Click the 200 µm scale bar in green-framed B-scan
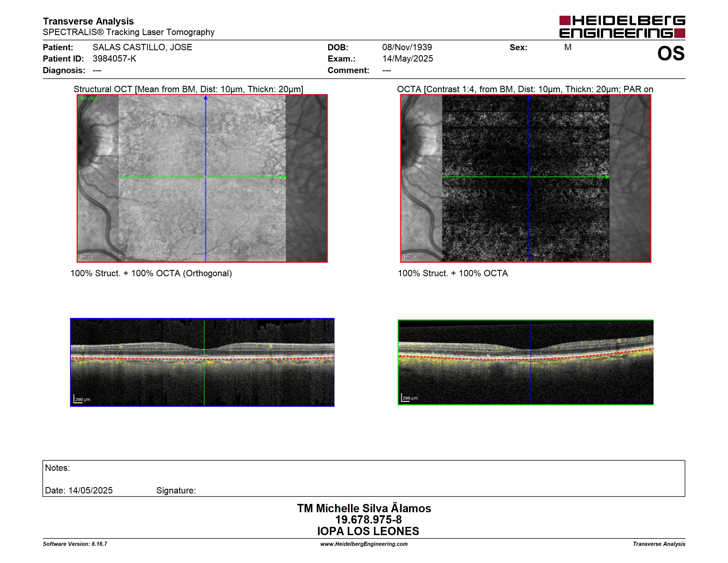 point(409,398)
